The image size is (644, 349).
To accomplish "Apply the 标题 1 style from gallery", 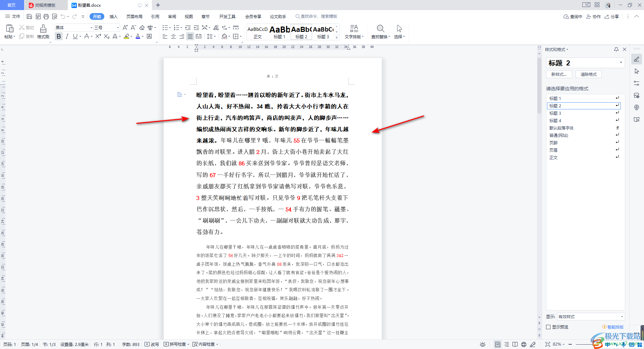I will (x=279, y=32).
